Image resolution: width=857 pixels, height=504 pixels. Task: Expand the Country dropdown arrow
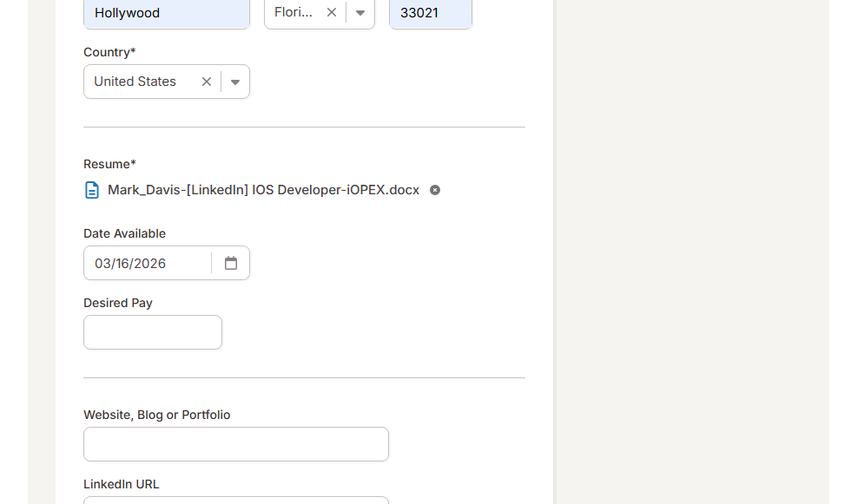[235, 82]
